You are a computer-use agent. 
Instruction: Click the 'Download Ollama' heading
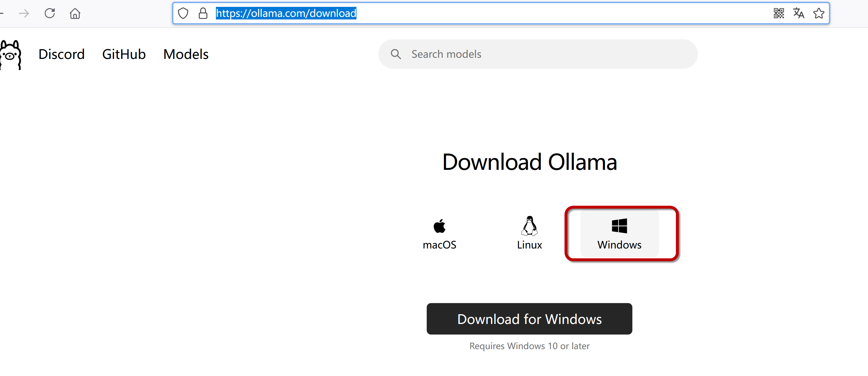click(529, 162)
